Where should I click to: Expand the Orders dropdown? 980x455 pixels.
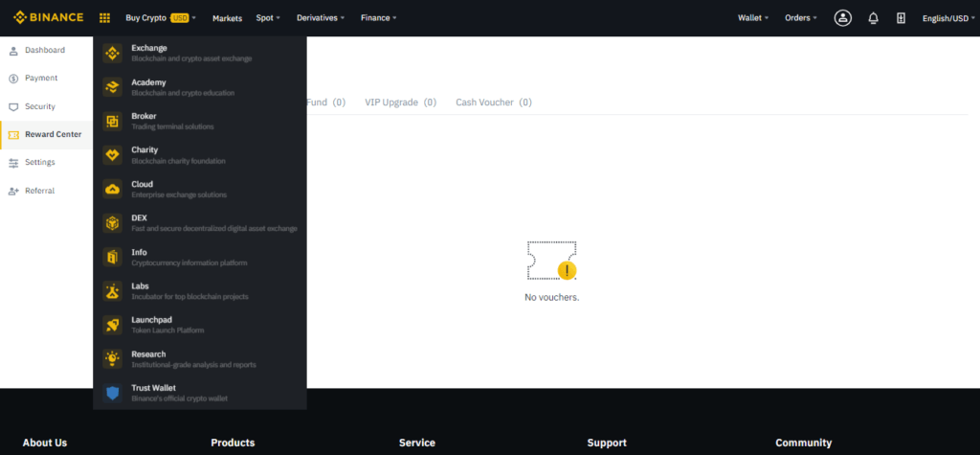pyautogui.click(x=801, y=18)
